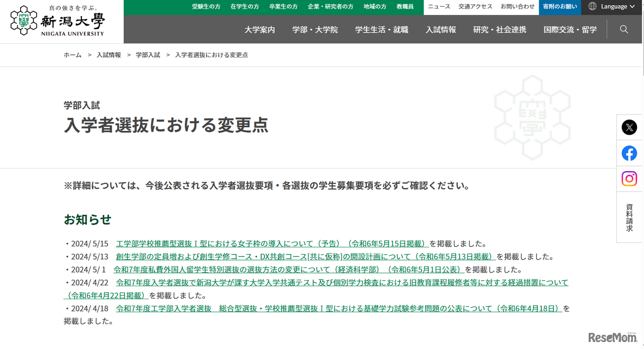The image size is (644, 349).
Task: Click 交通アクセス in the top bar
Action: [474, 7]
